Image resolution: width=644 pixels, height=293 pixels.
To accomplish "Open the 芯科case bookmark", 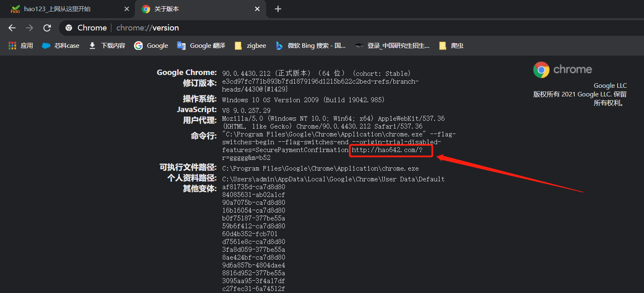I will pos(61,45).
